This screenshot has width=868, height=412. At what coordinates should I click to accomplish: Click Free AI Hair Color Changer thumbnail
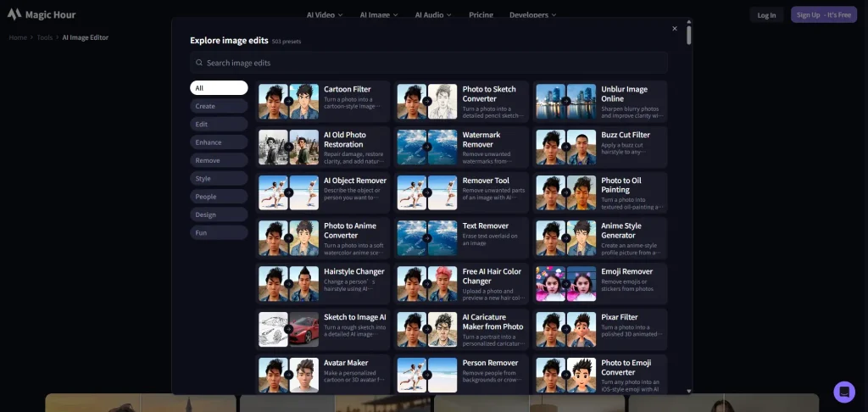pyautogui.click(x=427, y=283)
